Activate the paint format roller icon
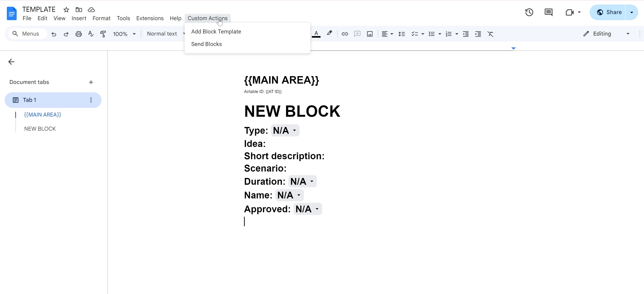This screenshot has height=294, width=644. (x=103, y=34)
